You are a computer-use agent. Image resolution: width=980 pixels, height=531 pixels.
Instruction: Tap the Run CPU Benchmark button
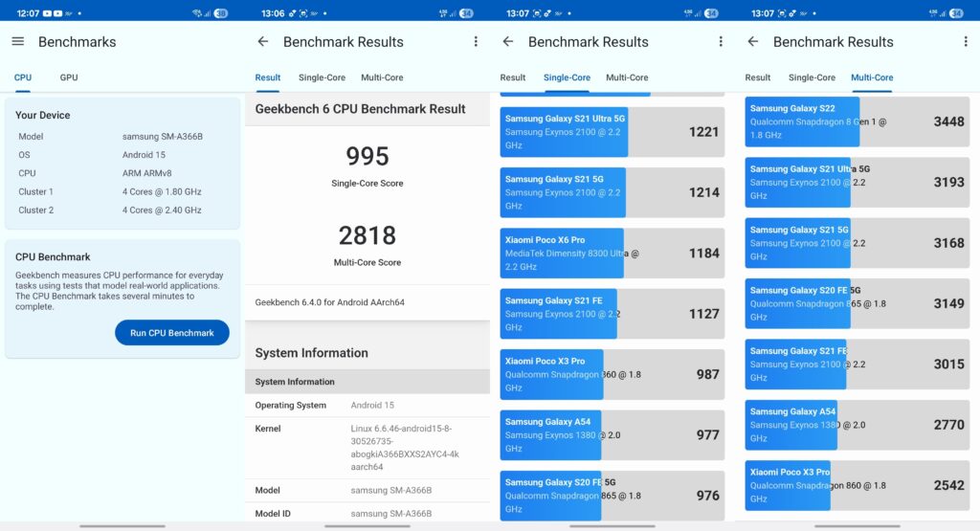coord(172,333)
